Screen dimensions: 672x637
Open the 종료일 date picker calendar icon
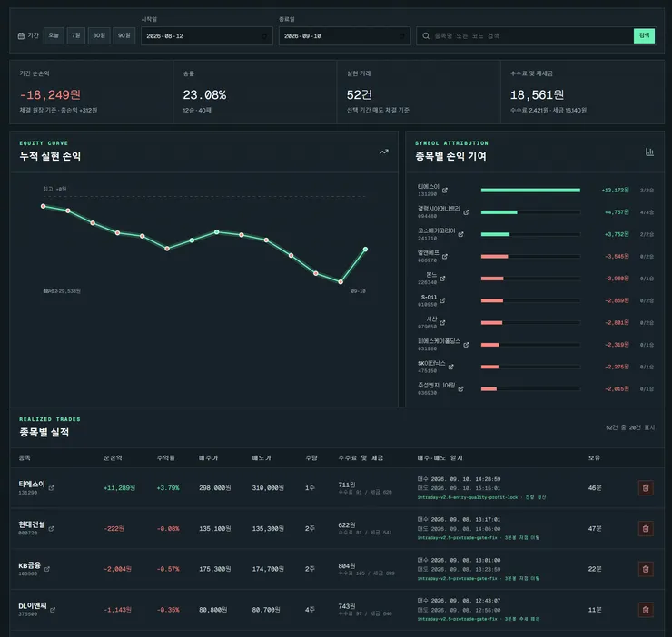401,36
